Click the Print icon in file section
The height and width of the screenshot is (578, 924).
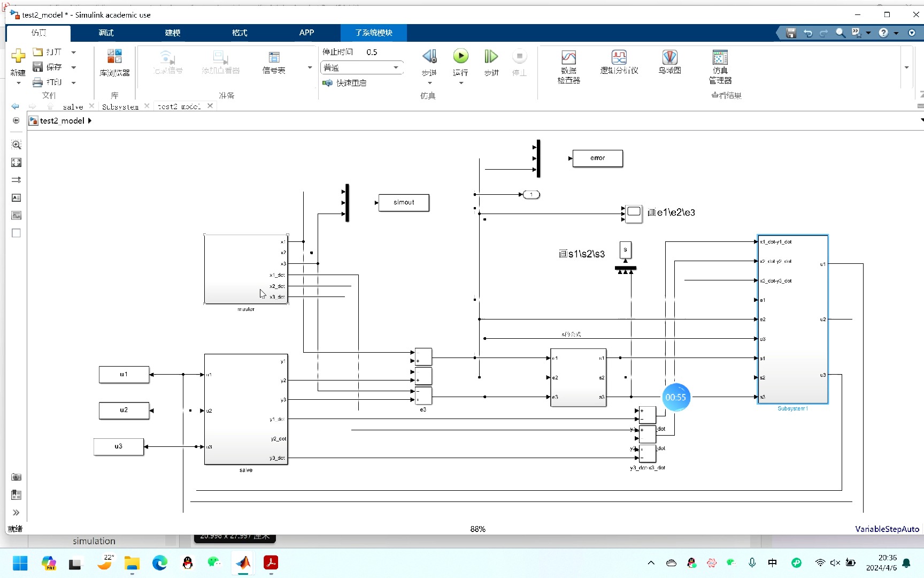[x=37, y=82]
